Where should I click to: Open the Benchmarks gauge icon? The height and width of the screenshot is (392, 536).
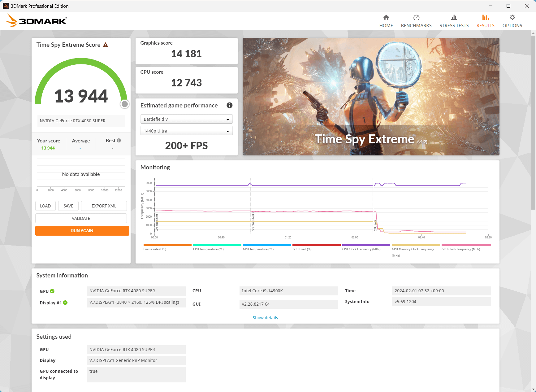(x=416, y=17)
